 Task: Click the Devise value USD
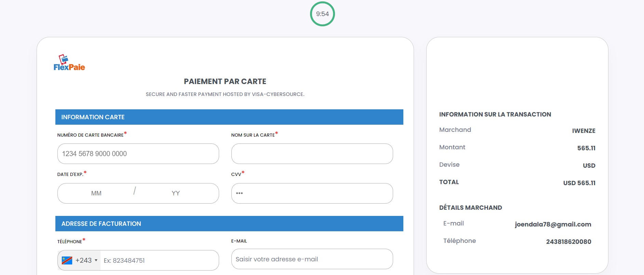[x=589, y=166]
